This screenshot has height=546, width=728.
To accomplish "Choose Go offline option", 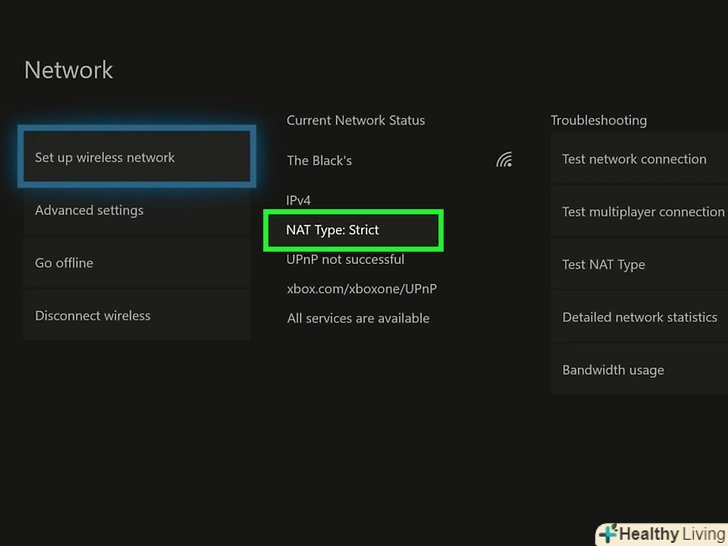I will [136, 263].
